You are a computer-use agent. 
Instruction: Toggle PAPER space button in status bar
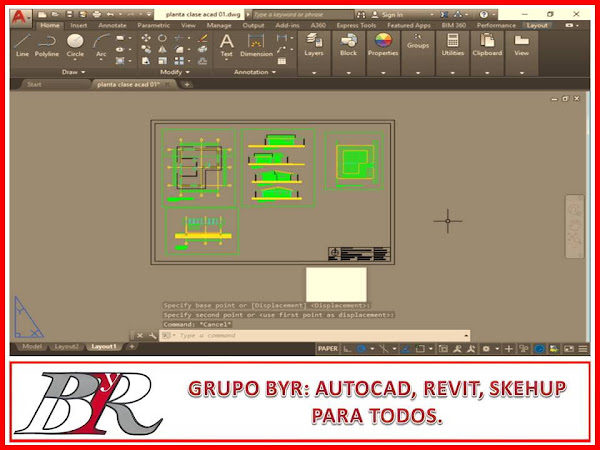(x=328, y=349)
